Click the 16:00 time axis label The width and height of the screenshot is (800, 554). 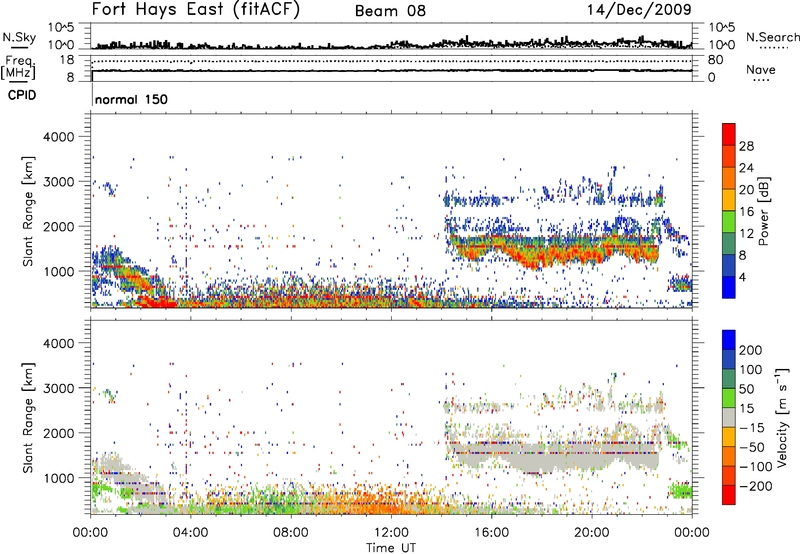click(x=491, y=533)
